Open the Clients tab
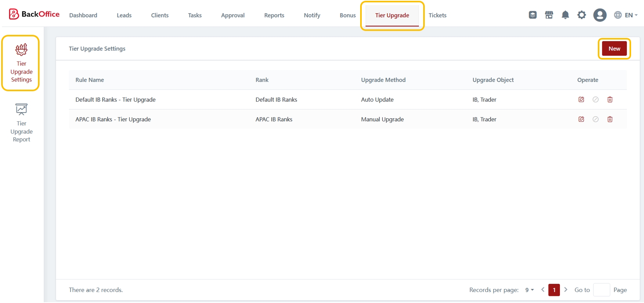The height and width of the screenshot is (303, 644). (160, 15)
